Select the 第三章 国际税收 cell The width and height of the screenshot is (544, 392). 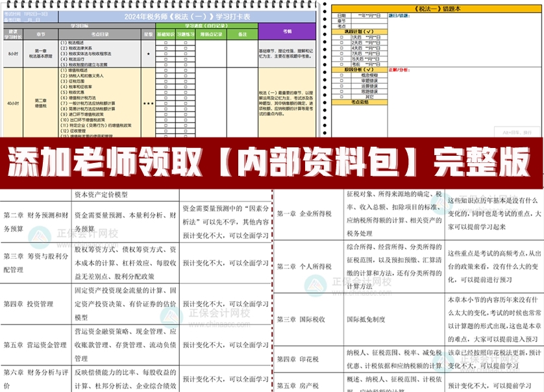pos(309,319)
